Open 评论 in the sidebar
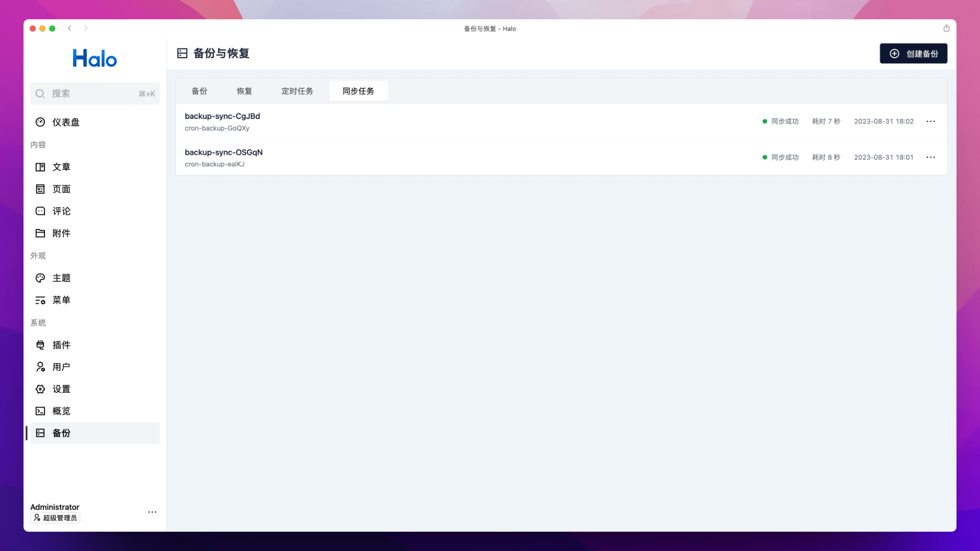Screen dimensions: 980x551 tap(95, 211)
